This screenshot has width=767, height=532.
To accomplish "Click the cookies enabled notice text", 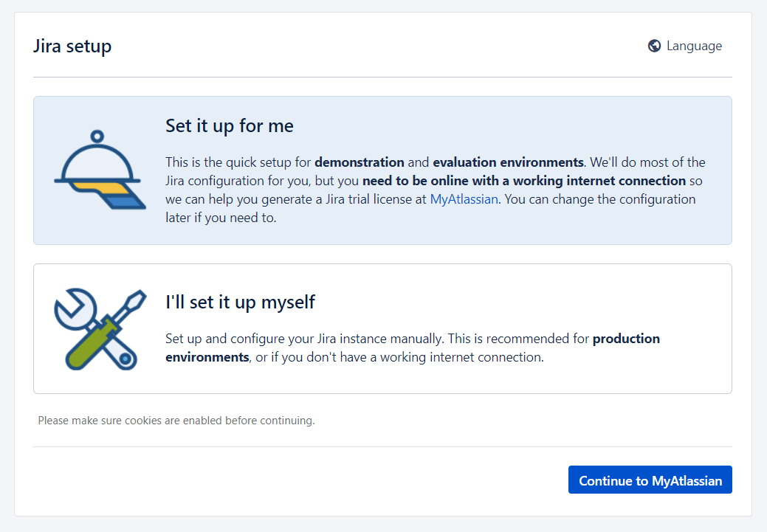I will click(176, 421).
